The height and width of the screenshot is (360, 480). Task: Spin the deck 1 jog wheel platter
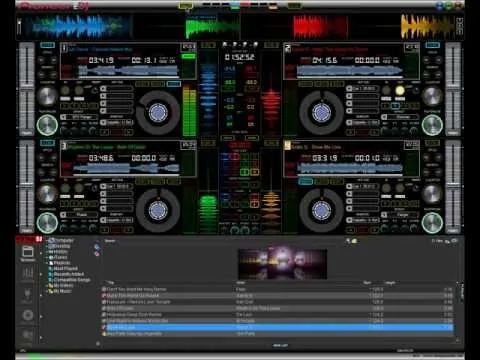pyautogui.click(x=158, y=113)
